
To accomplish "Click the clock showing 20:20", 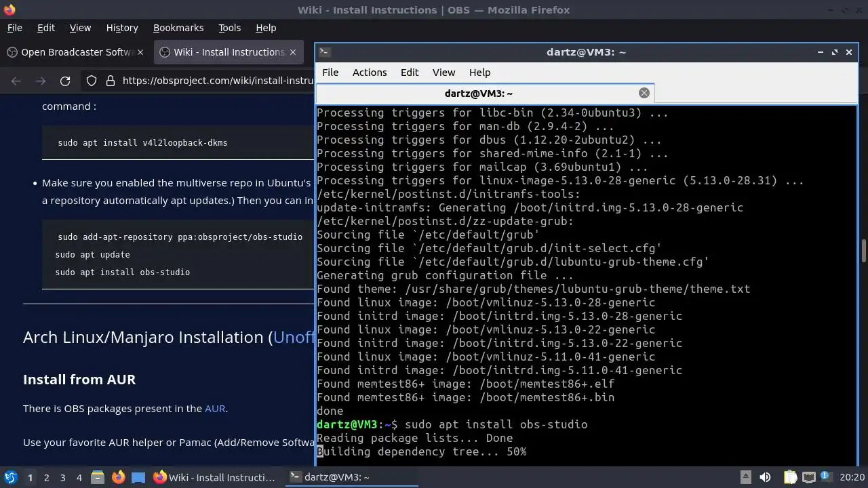I will coord(852,477).
